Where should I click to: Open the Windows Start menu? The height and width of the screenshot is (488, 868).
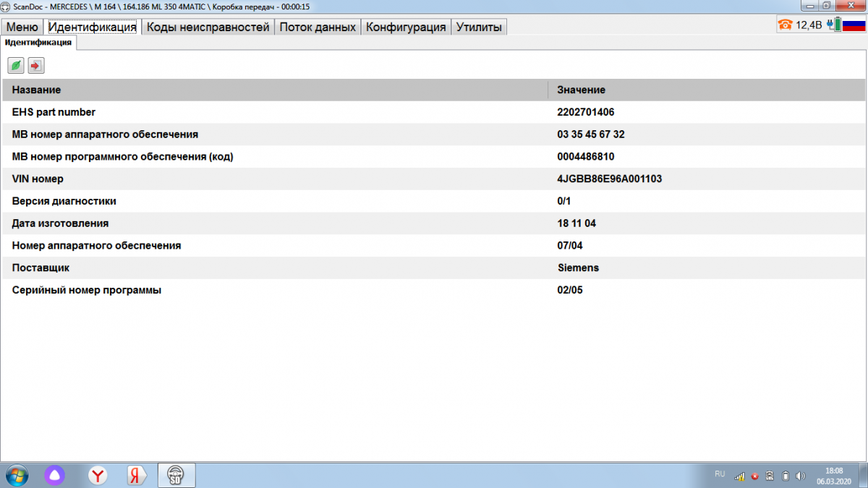(x=16, y=475)
